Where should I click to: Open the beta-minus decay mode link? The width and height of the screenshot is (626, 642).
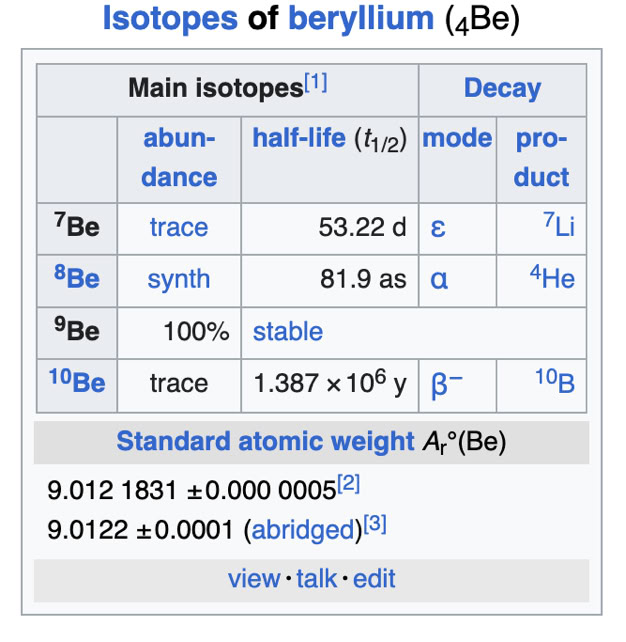(x=446, y=384)
